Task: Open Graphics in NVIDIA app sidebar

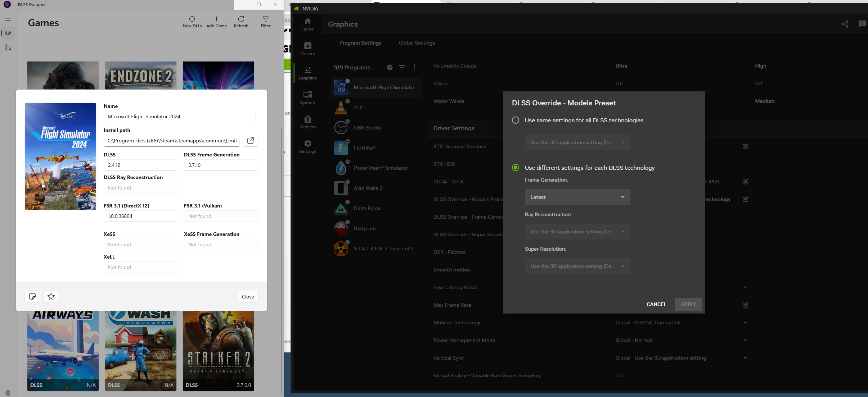Action: tap(307, 73)
